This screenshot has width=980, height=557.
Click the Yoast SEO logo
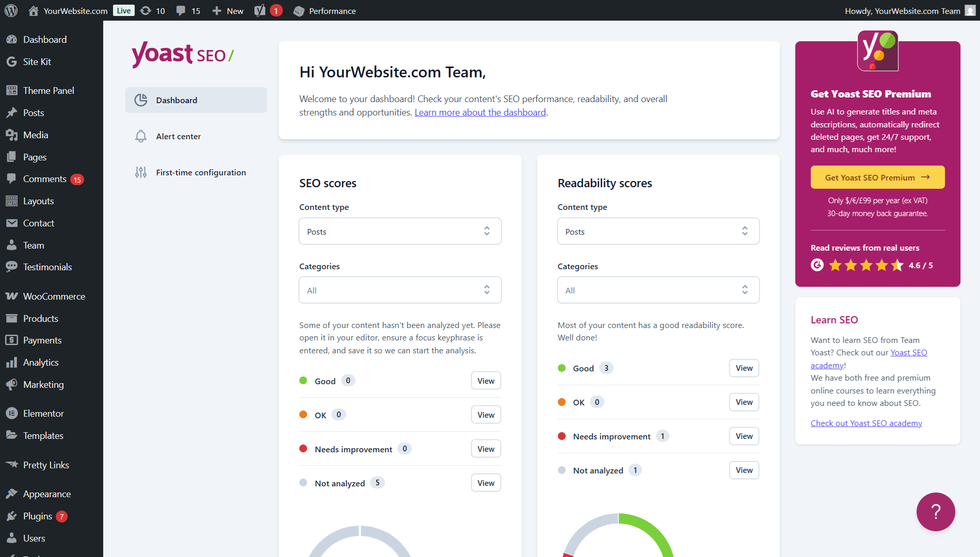183,54
